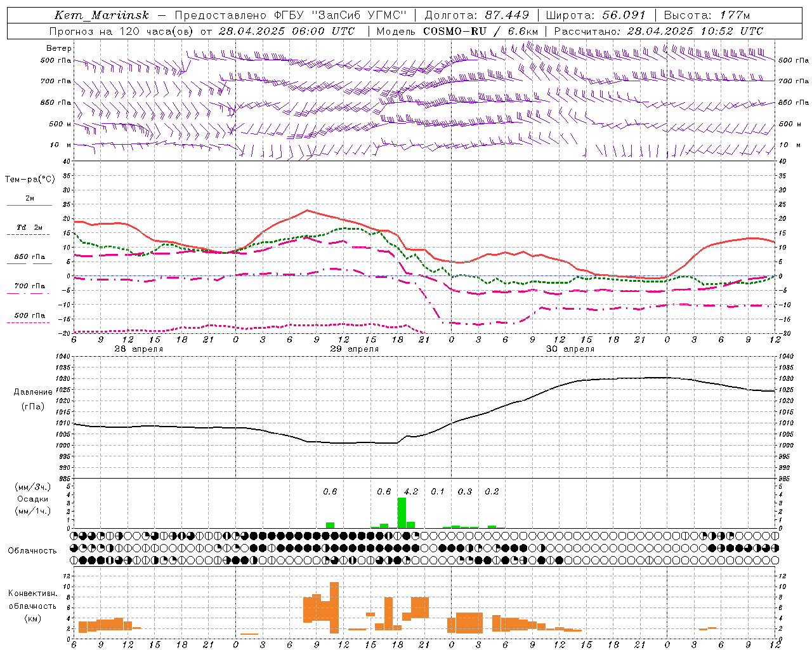Click the 30 апреля date label
Image resolution: width=812 pixels, height=650 pixels.
(570, 349)
